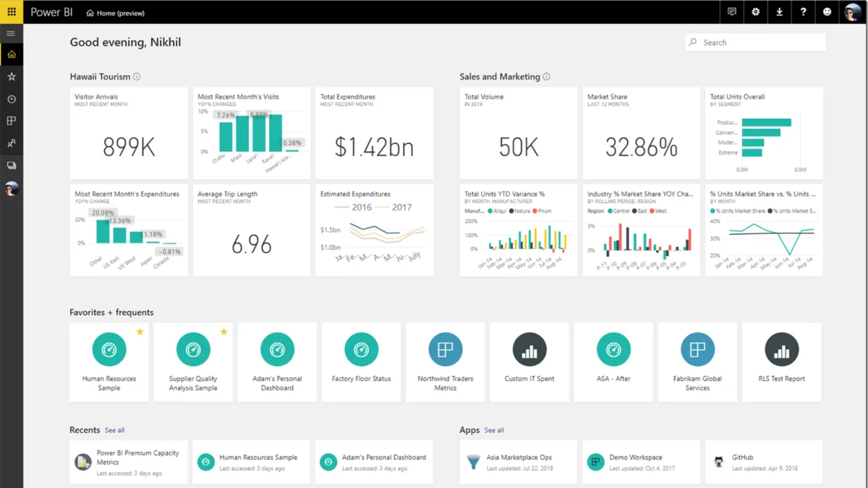Open Factory Floor Status dashboard

[x=361, y=362]
